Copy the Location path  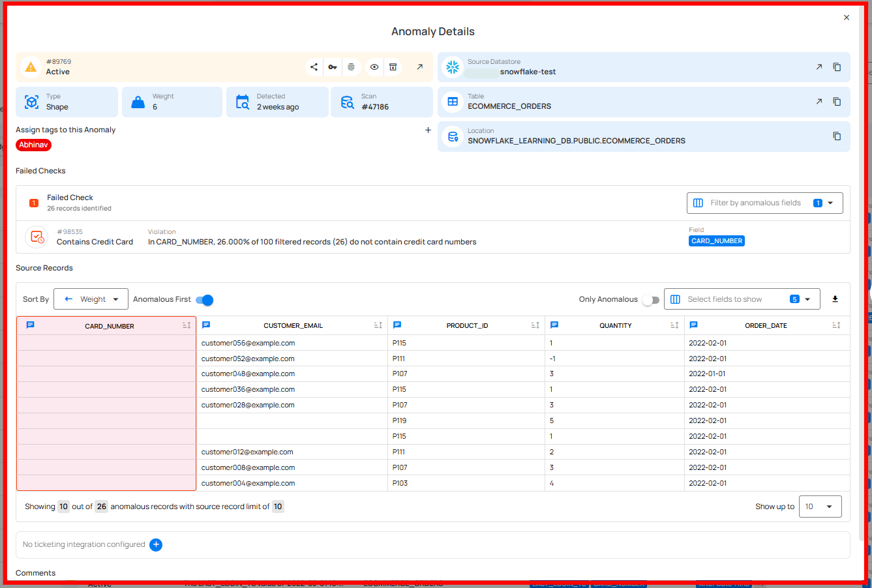837,136
